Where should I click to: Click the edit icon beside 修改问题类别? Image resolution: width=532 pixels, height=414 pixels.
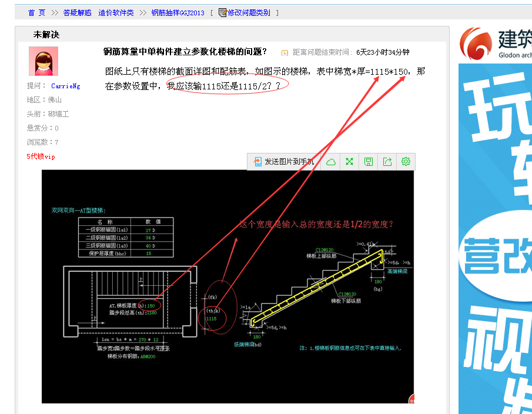[x=223, y=13]
